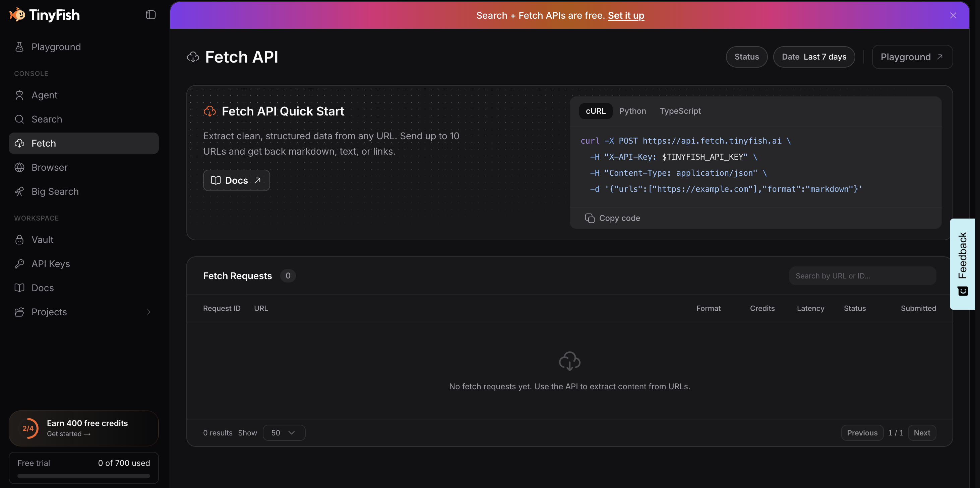
Task: Go to API Keys key icon
Action: point(19,264)
